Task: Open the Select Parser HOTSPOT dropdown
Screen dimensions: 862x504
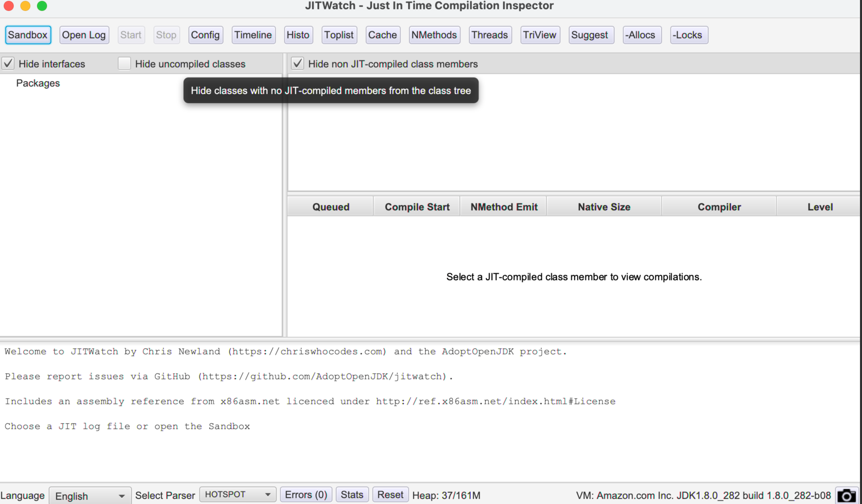Action: [x=238, y=494]
